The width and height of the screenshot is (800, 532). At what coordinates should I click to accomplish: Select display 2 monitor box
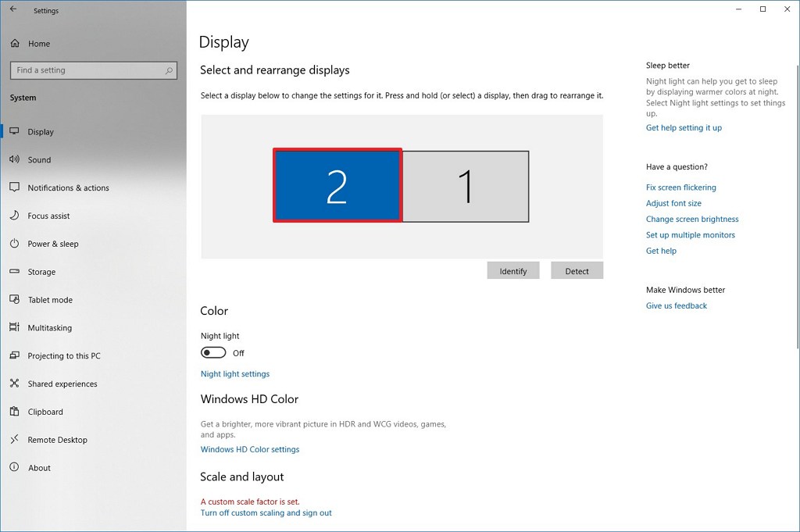click(337, 186)
